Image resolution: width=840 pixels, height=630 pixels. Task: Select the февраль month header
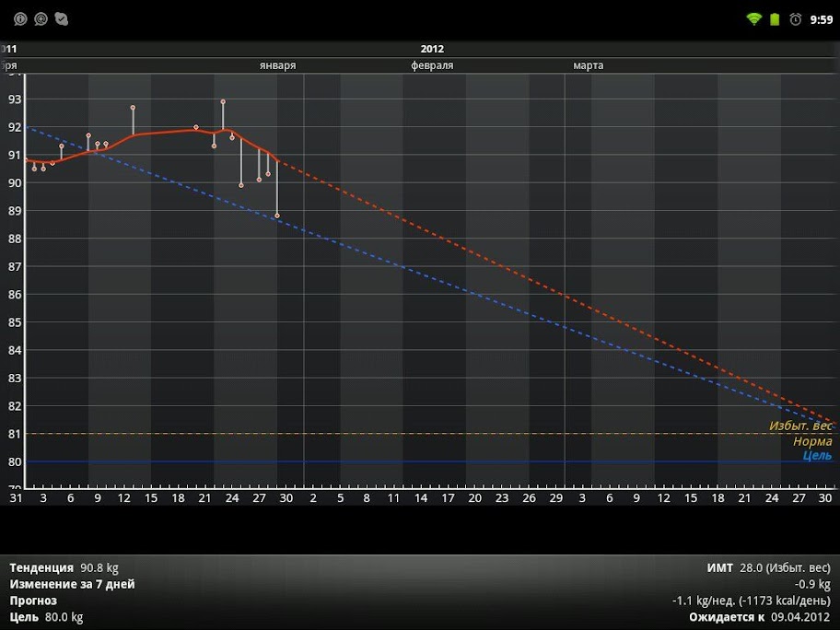(432, 65)
